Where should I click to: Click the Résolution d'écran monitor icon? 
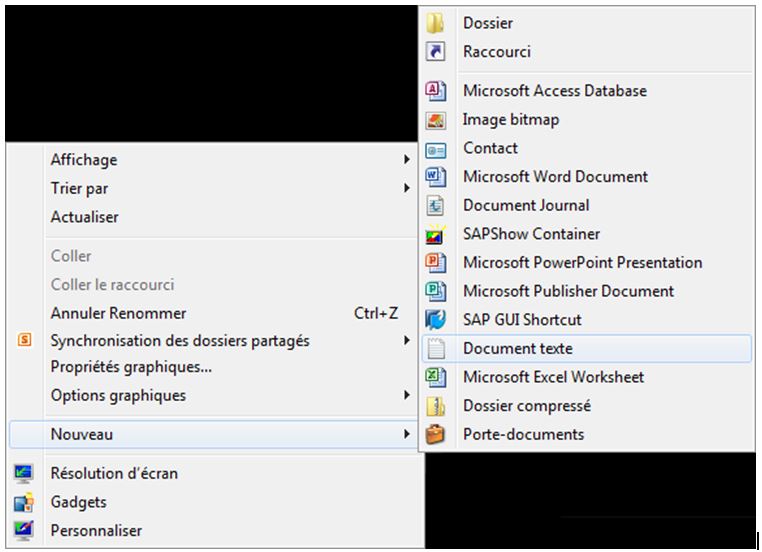tap(24, 473)
